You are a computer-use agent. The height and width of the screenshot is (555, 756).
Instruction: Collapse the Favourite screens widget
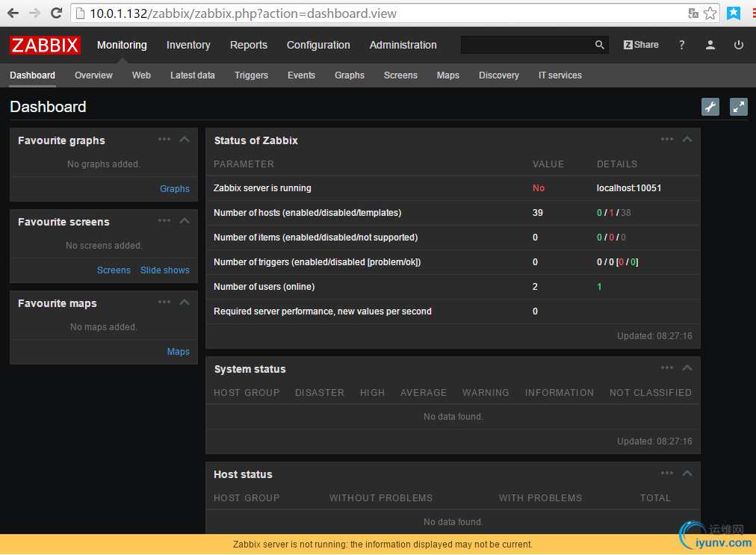[185, 221]
